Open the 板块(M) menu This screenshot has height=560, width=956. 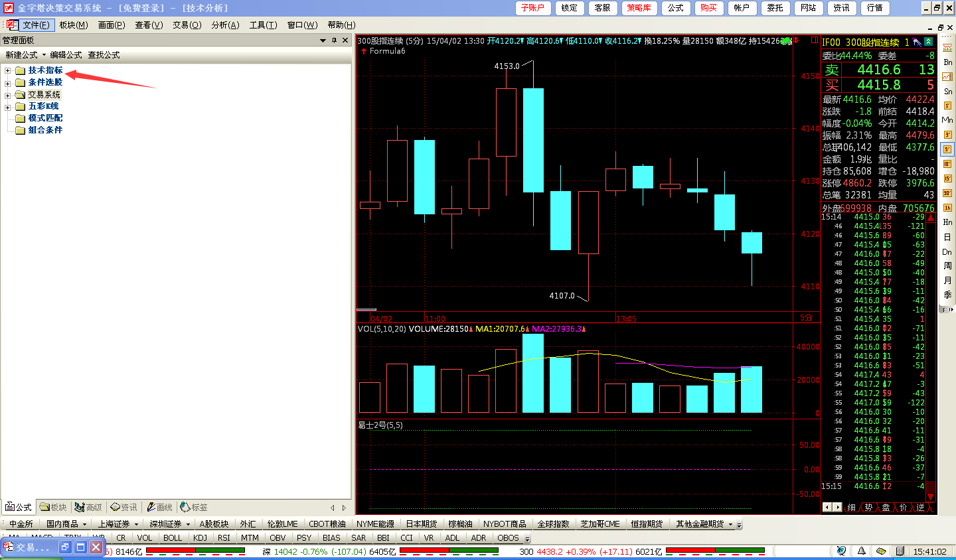(73, 25)
